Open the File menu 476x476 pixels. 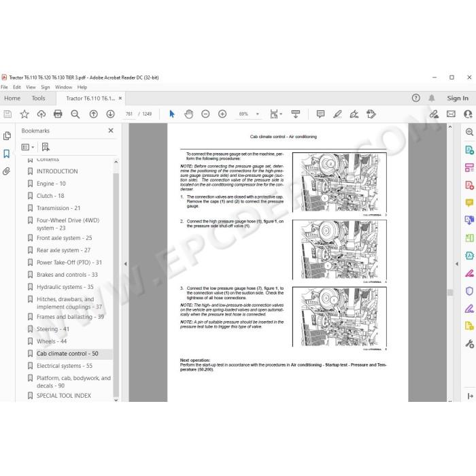(4, 87)
